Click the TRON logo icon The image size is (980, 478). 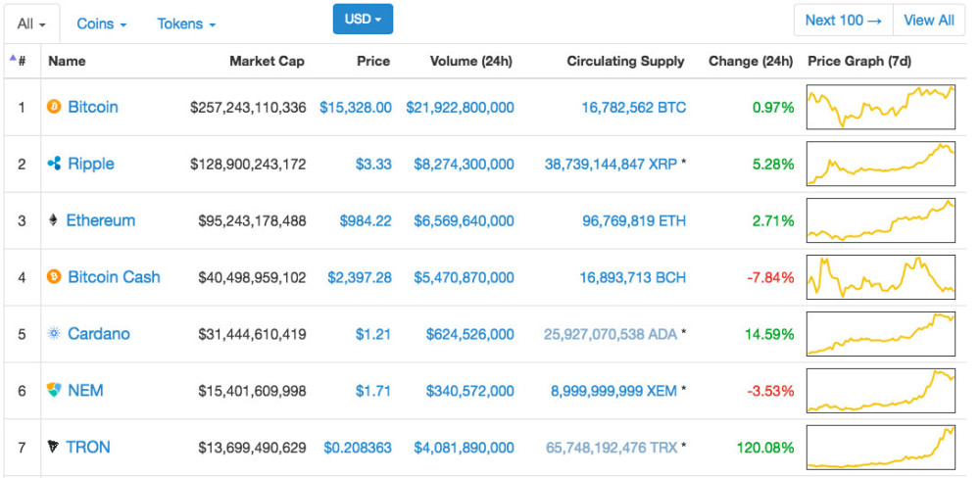[53, 448]
